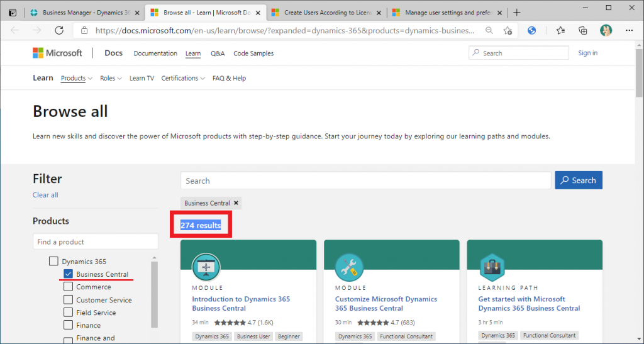Click the Beginner tag on Introduction module
Screen dimensions: 644x344
tap(289, 336)
